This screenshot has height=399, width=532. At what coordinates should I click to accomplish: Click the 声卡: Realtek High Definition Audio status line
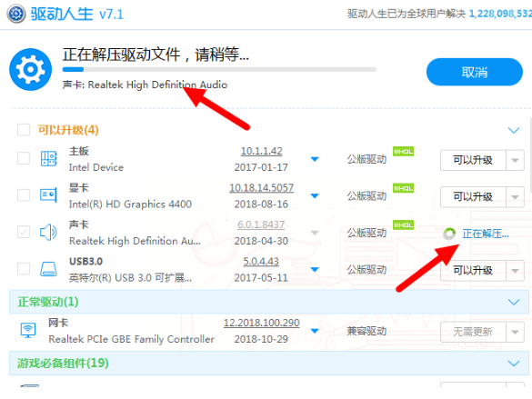pyautogui.click(x=145, y=85)
